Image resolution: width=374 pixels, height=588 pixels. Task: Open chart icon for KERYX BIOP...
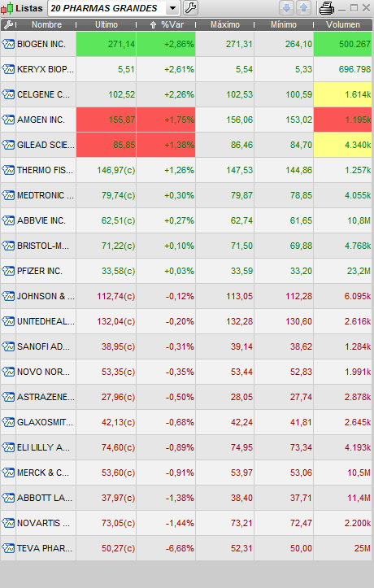[x=8, y=69]
